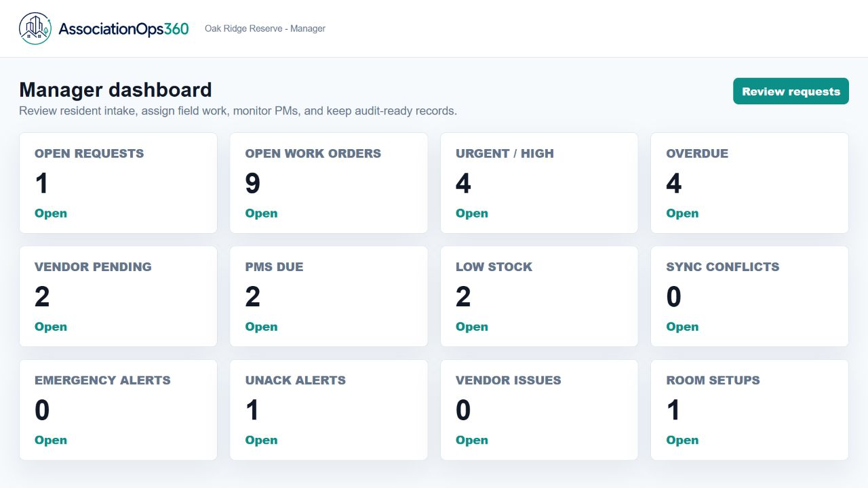Click the Open link under Sync Conflicts
Image resolution: width=868 pixels, height=488 pixels.
(682, 327)
